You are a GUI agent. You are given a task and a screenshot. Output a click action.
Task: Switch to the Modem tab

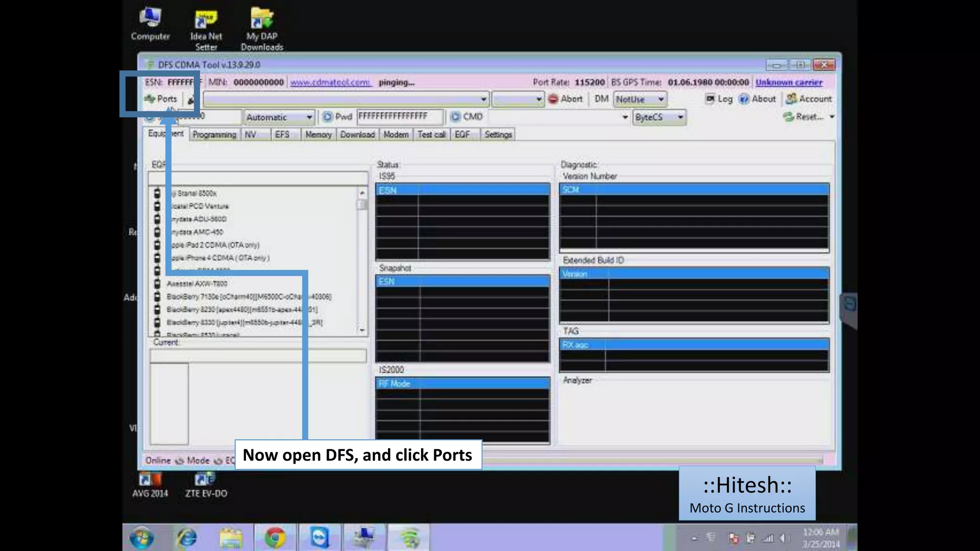pyautogui.click(x=396, y=135)
